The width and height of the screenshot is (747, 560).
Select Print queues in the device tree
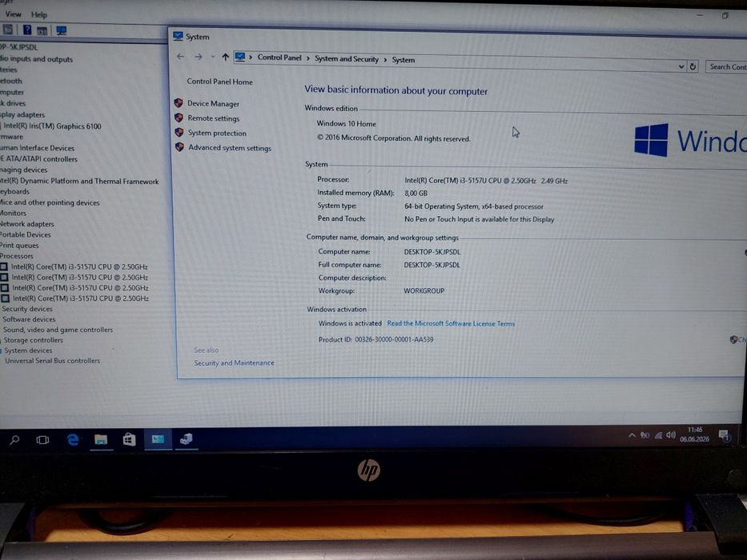[19, 246]
